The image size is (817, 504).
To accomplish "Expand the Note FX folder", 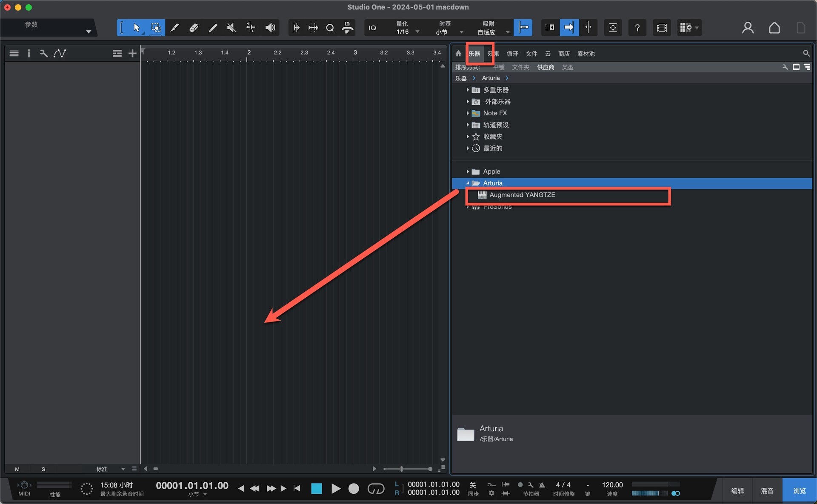I will point(468,113).
